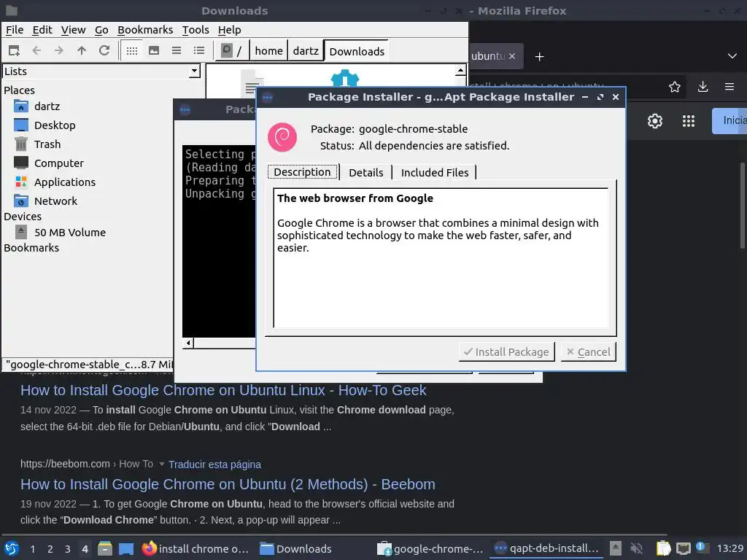This screenshot has width=747, height=560.
Task: Click the Install Package button
Action: point(506,352)
